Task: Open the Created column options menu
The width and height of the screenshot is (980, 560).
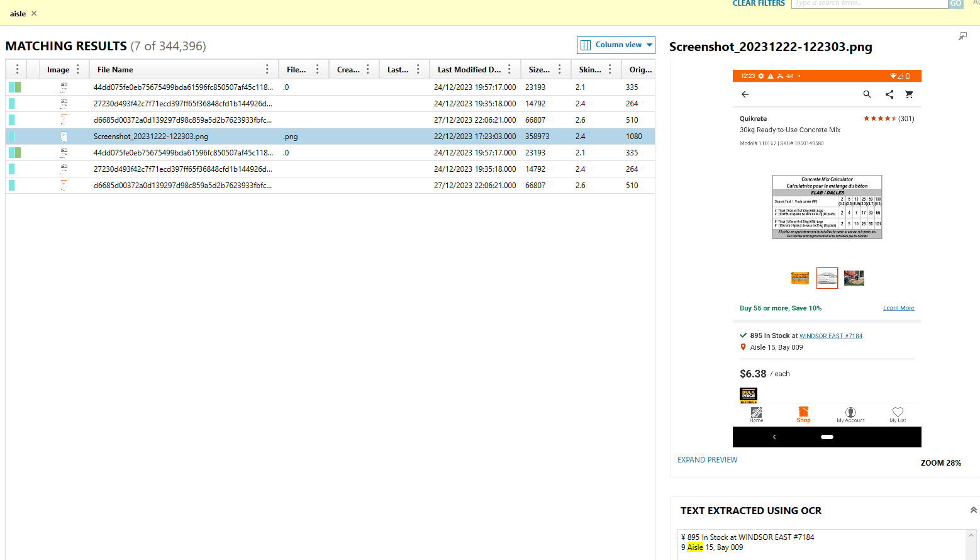Action: point(368,69)
